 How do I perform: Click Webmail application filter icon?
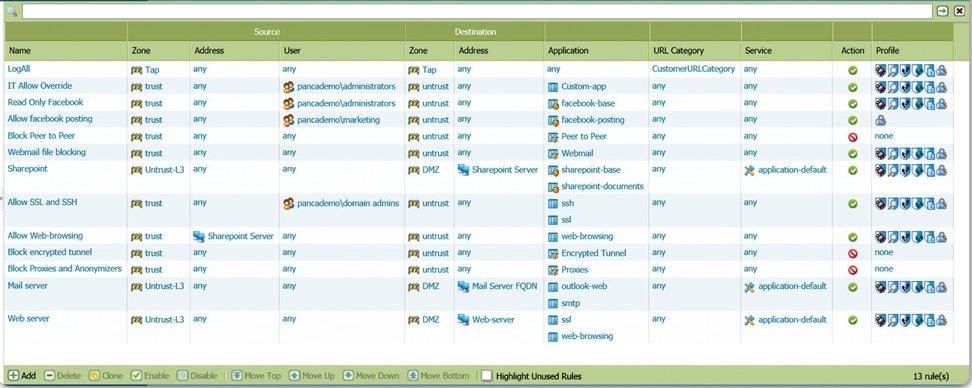pyautogui.click(x=554, y=154)
